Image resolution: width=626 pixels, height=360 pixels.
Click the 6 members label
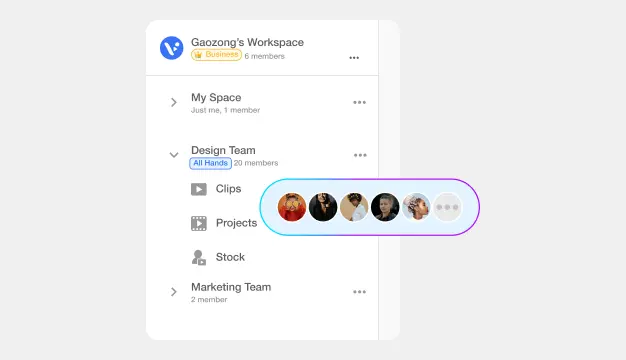[x=265, y=56]
